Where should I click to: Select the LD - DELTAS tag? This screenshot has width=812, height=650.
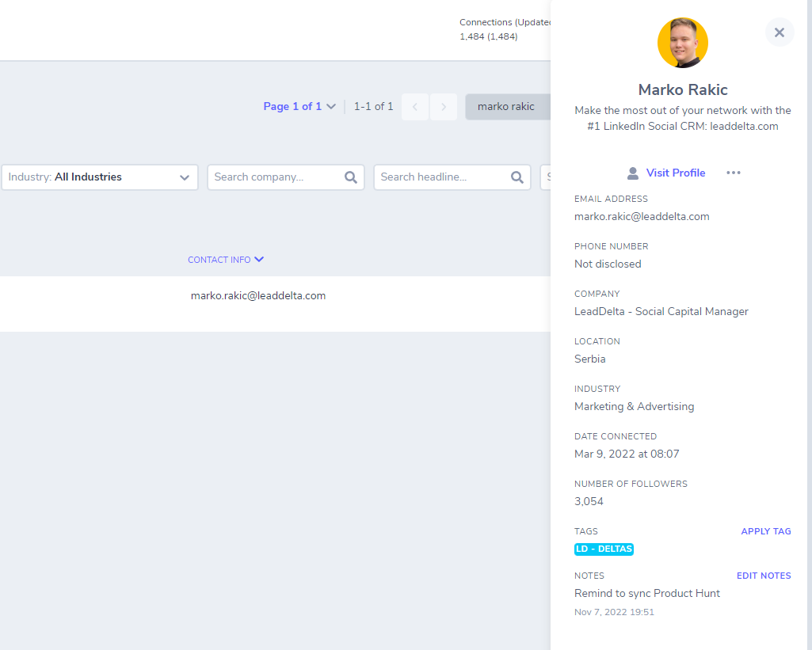click(x=604, y=549)
